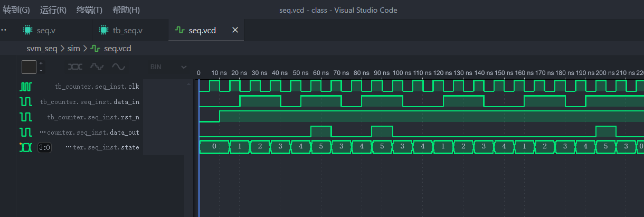
Task: Select the stepped analog render style icon
Action: (97, 67)
